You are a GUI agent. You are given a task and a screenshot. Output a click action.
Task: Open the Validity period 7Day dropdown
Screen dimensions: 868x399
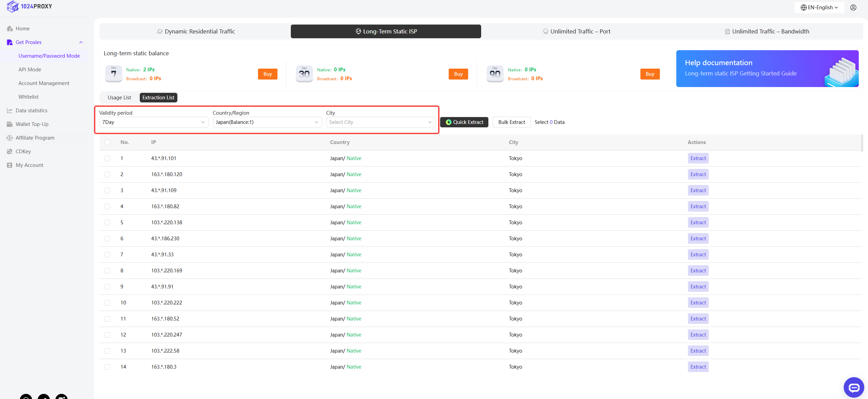click(x=154, y=122)
